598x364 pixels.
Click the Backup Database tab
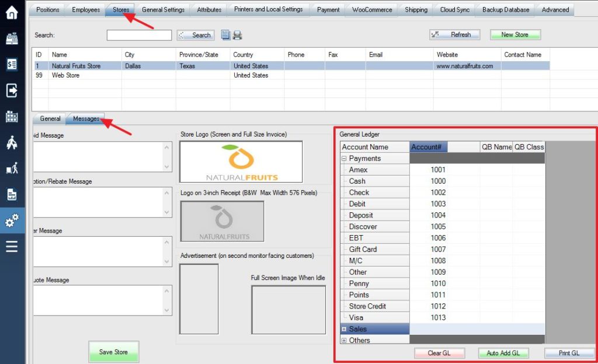point(505,9)
